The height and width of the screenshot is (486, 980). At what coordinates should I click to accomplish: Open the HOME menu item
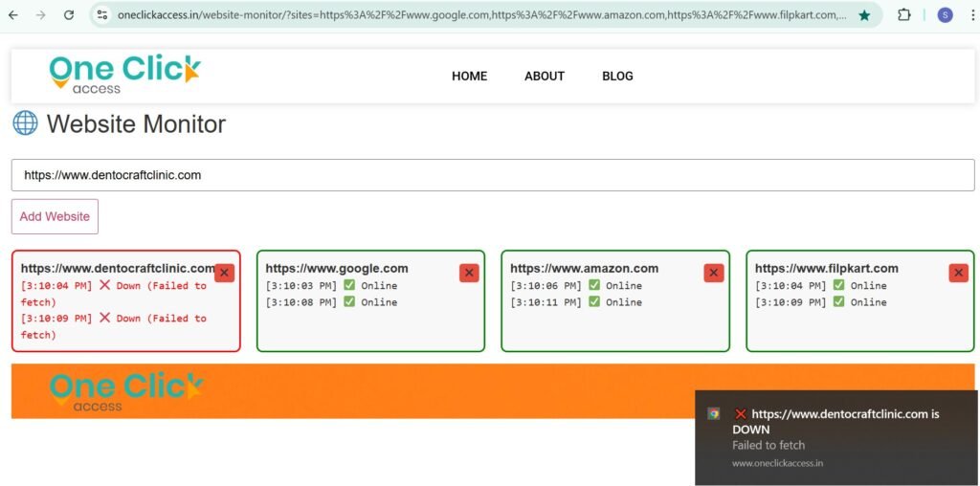coord(469,77)
